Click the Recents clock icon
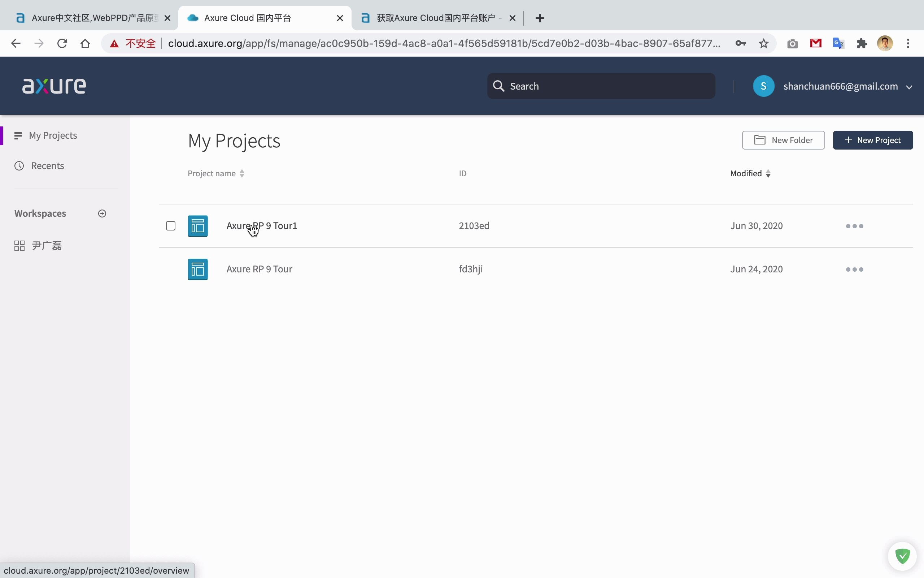The image size is (924, 578). (x=19, y=165)
